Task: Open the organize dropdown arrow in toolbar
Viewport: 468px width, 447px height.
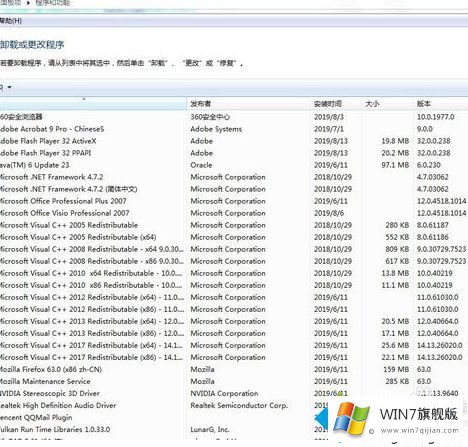Action: (10, 87)
